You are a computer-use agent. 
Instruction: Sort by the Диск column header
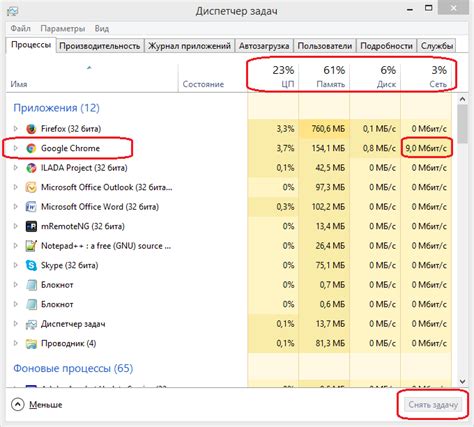[x=375, y=77]
